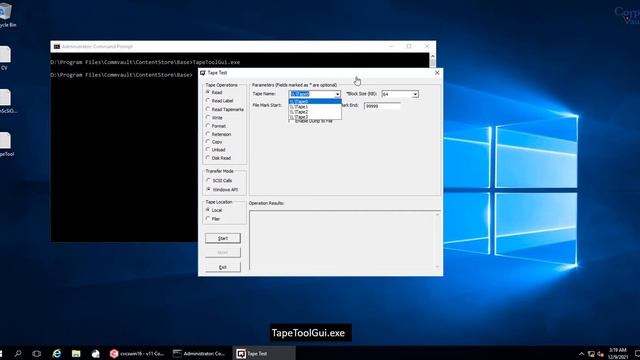Click the Abort button
Screen dimensions: 640x360
(223, 253)
